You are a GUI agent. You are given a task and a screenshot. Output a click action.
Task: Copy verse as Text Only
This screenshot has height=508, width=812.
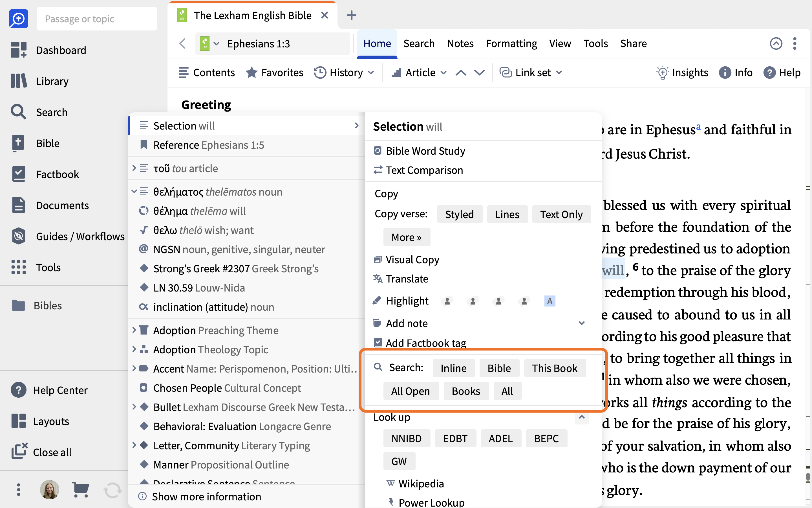pos(561,214)
